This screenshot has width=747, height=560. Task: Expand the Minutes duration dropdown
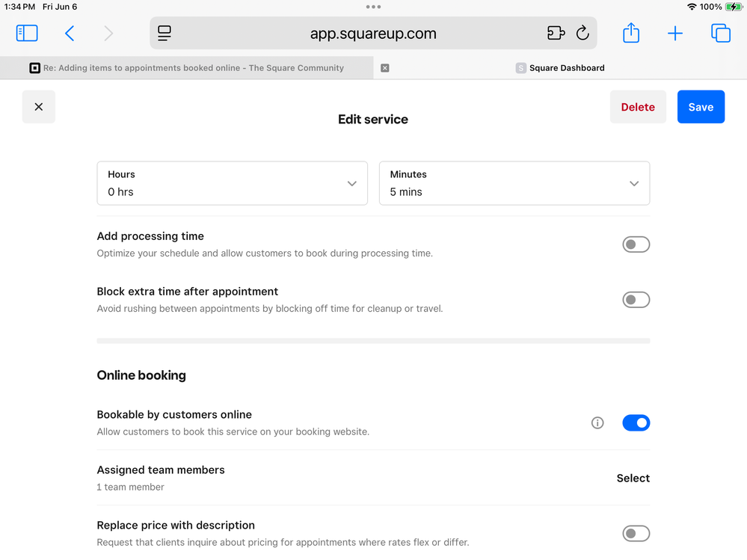click(514, 183)
